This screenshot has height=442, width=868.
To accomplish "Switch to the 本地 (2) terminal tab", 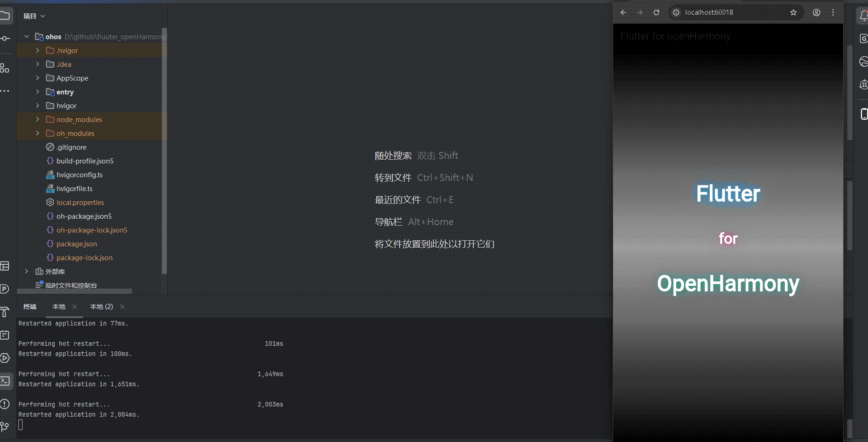I will pos(101,307).
